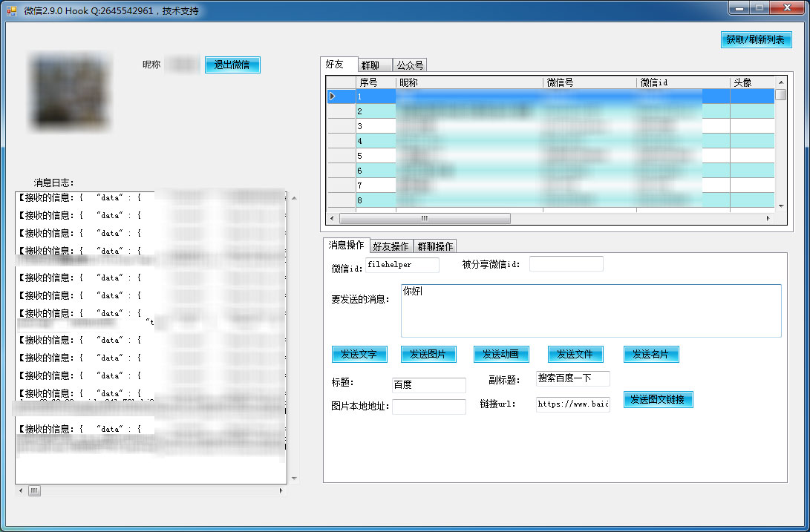Select friend row number 3
This screenshot has height=532, width=810.
click(551, 126)
